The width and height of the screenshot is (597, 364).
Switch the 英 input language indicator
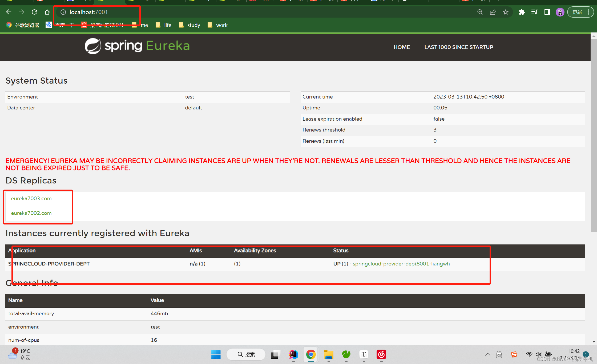click(x=499, y=354)
